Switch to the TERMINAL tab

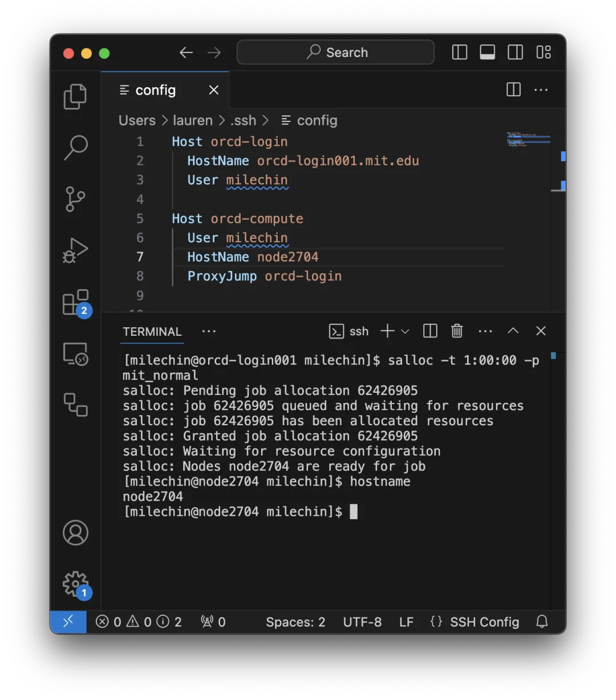[152, 332]
